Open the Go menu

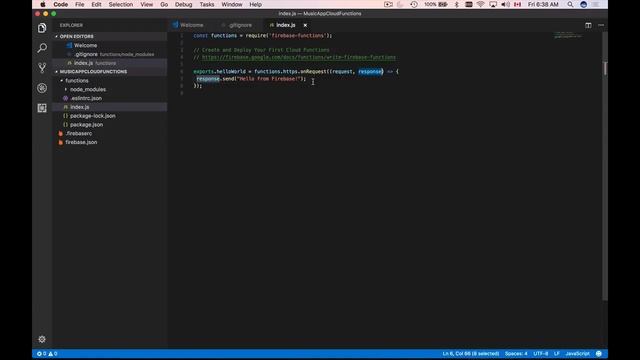point(164,4)
